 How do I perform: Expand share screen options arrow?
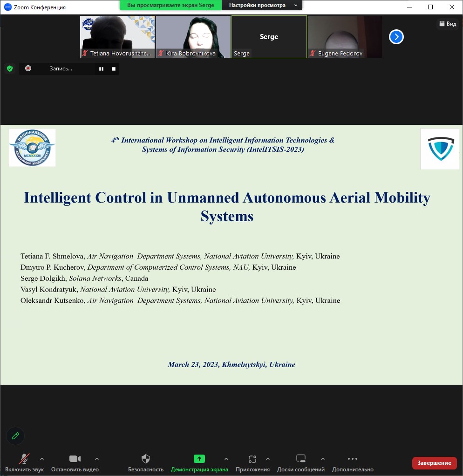226,459
